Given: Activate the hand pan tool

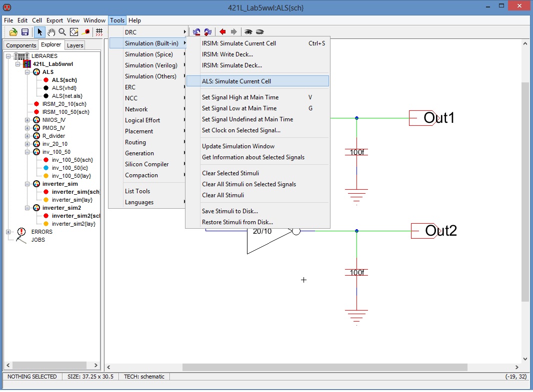Looking at the screenshot, I should [51, 32].
